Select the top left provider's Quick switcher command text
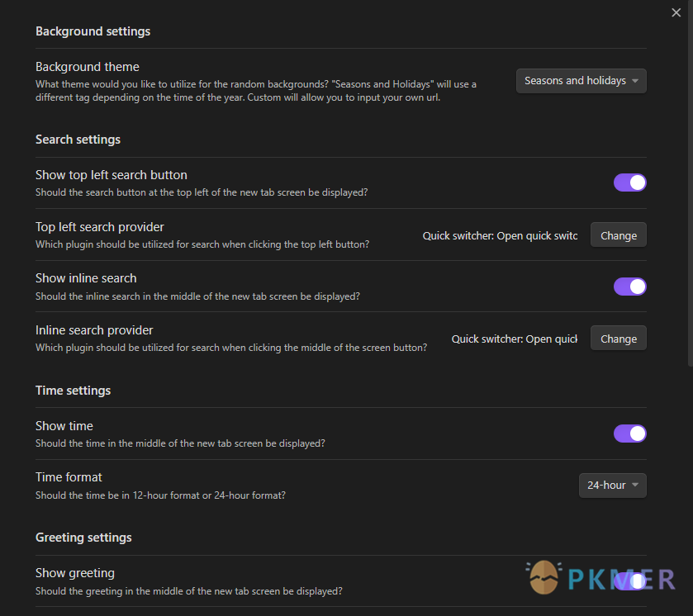Screen dimensions: 693x616 [x=500, y=236]
